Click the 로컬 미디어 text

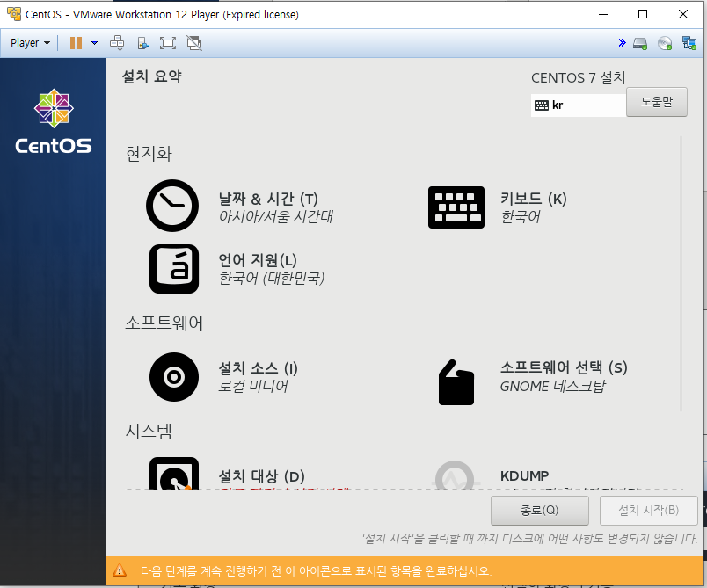click(x=253, y=386)
